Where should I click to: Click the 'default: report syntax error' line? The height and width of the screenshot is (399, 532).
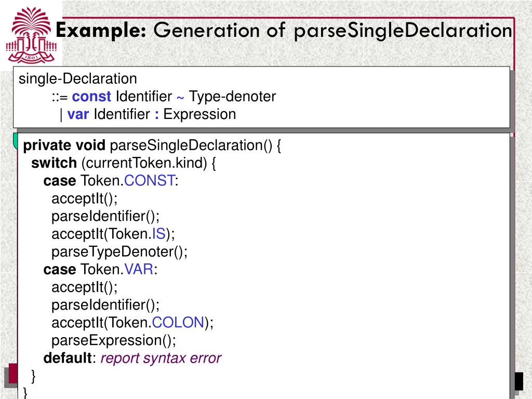tap(132, 358)
